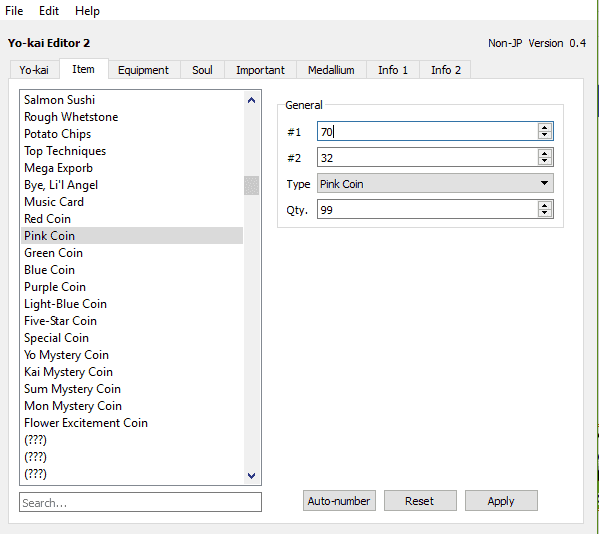Pick Special Coin in the list

pyautogui.click(x=132, y=338)
